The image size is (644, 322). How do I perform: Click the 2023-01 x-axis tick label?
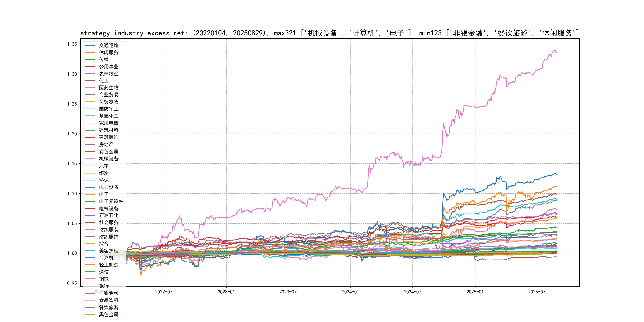click(226, 292)
